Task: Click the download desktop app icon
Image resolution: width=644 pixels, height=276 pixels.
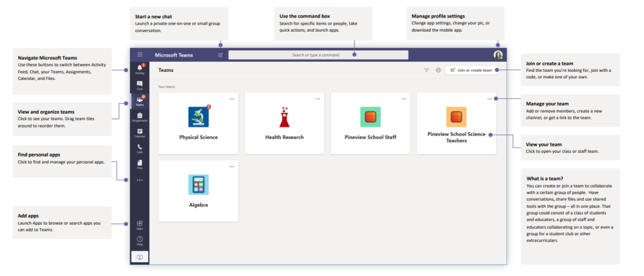Action: coord(140,257)
